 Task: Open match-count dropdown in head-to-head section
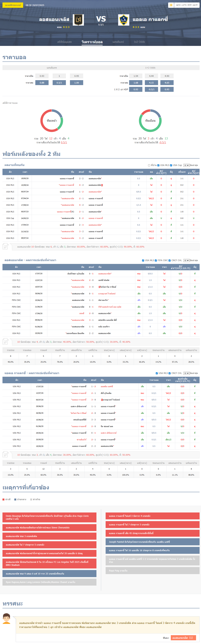click(186, 165)
